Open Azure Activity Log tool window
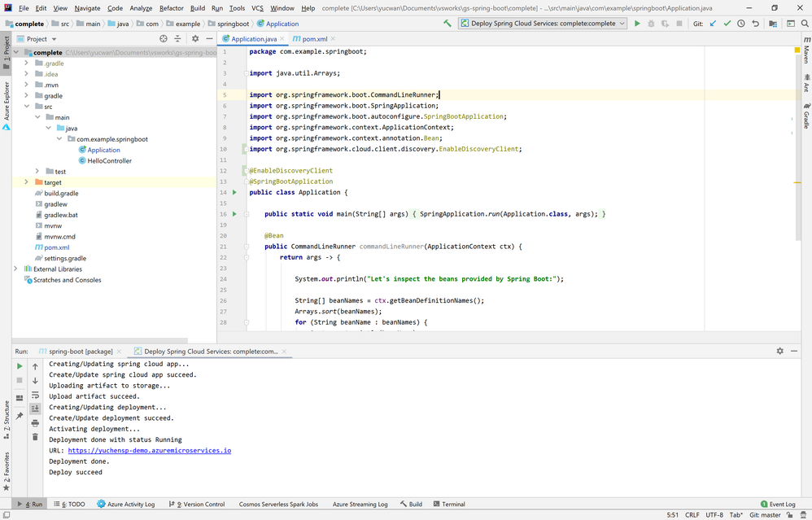The width and height of the screenshot is (812, 520). coord(126,504)
